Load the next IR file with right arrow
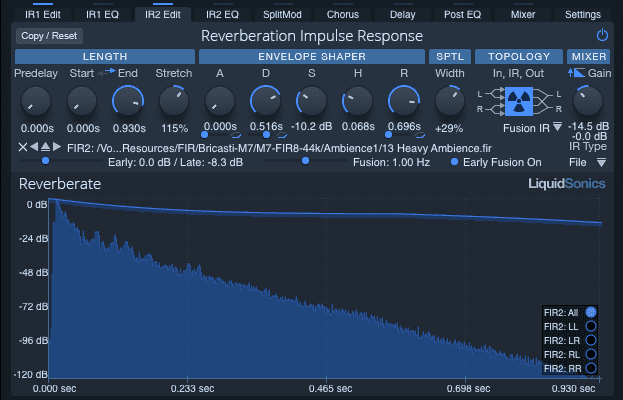 57,147
